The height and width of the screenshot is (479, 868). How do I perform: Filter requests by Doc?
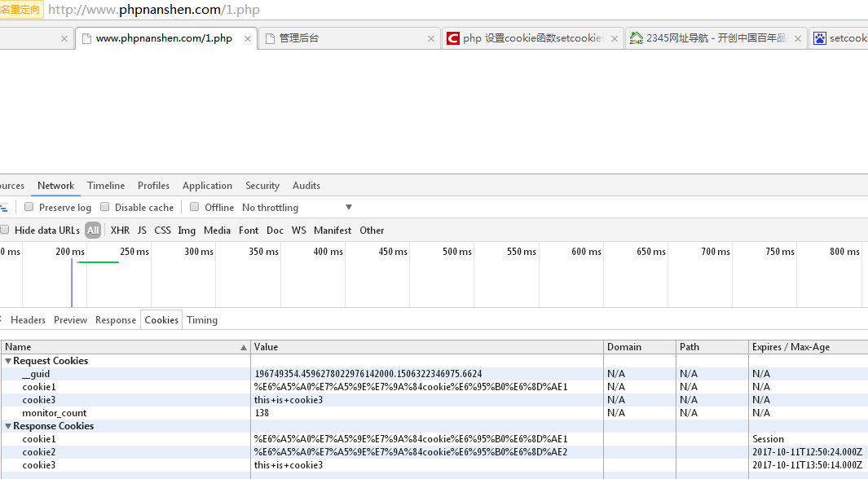pos(275,230)
